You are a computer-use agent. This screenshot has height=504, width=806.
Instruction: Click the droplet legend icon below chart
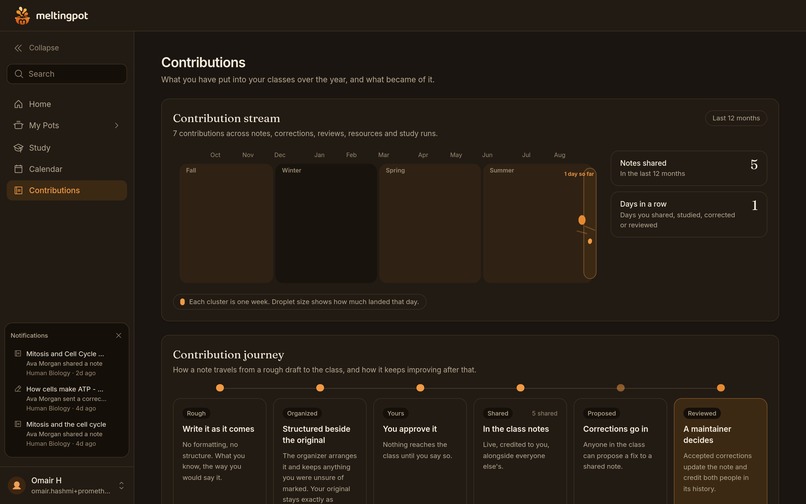182,302
